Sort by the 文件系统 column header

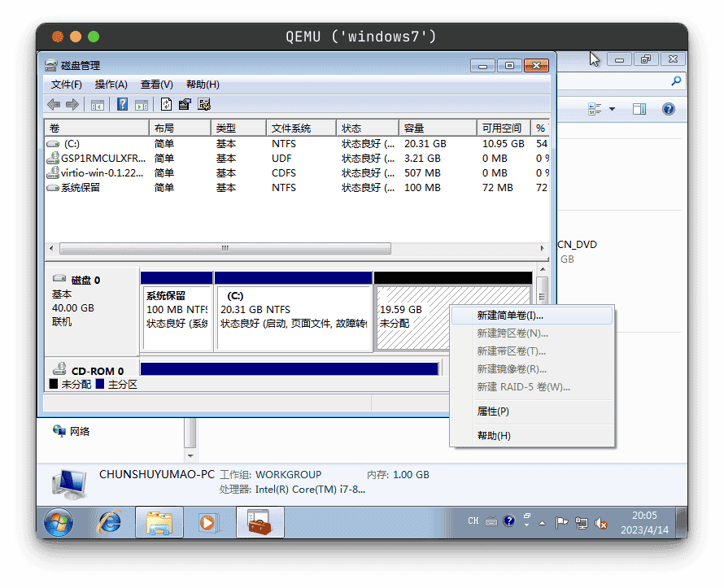point(301,128)
